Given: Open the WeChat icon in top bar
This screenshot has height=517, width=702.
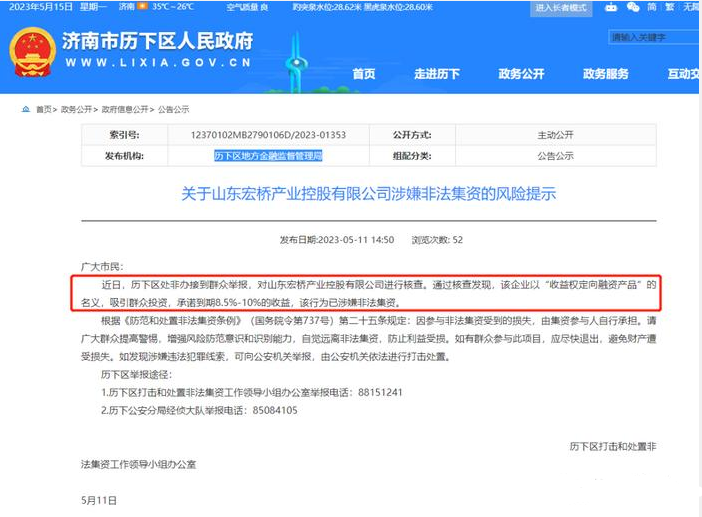Looking at the screenshot, I should 633,7.
